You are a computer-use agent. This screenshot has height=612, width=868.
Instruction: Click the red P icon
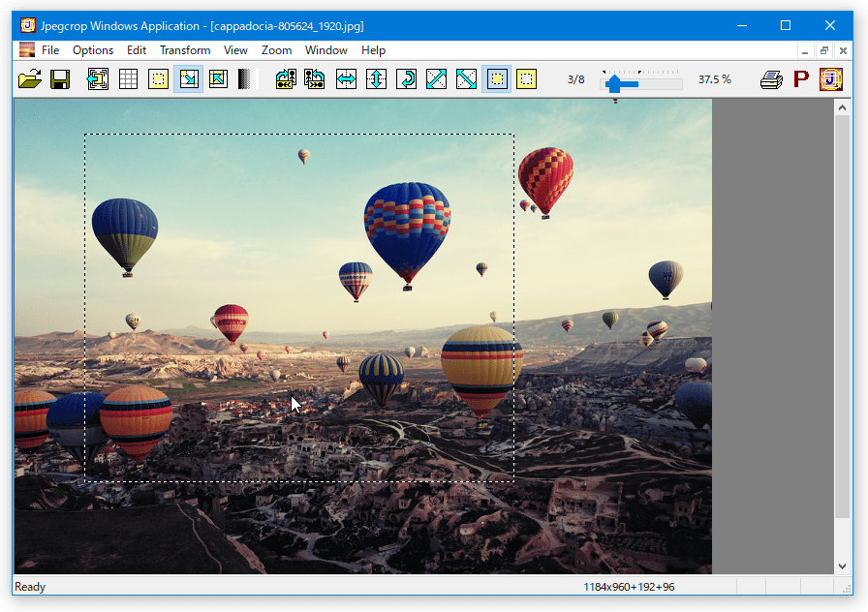[x=801, y=79]
